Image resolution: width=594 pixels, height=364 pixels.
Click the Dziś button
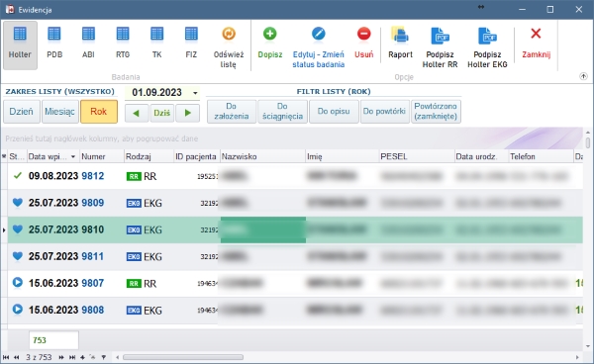pos(161,113)
